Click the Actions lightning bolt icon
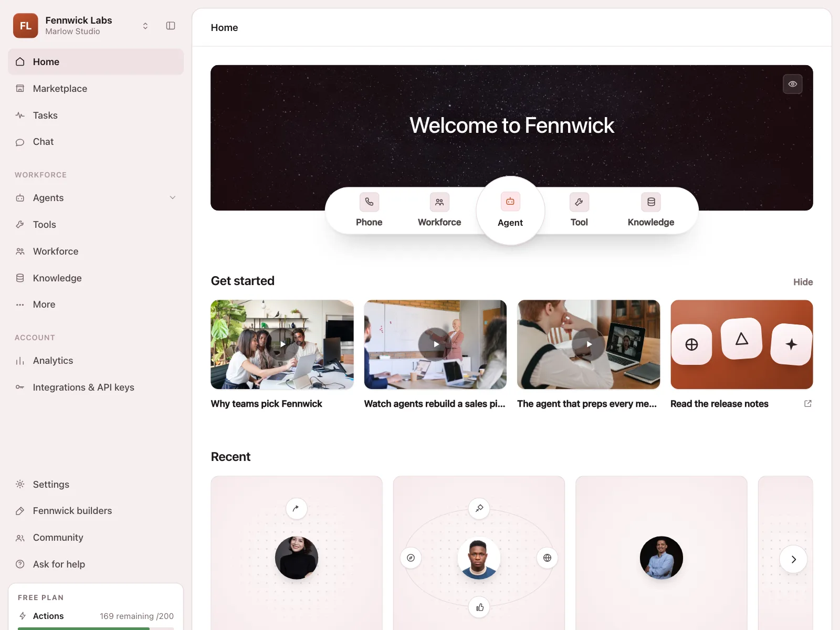The image size is (840, 630). 23,616
